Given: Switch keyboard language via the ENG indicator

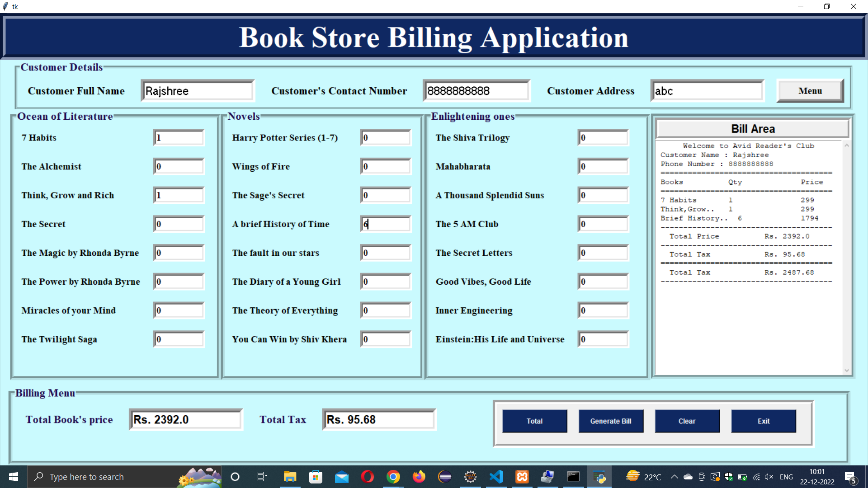Looking at the screenshot, I should [x=787, y=477].
